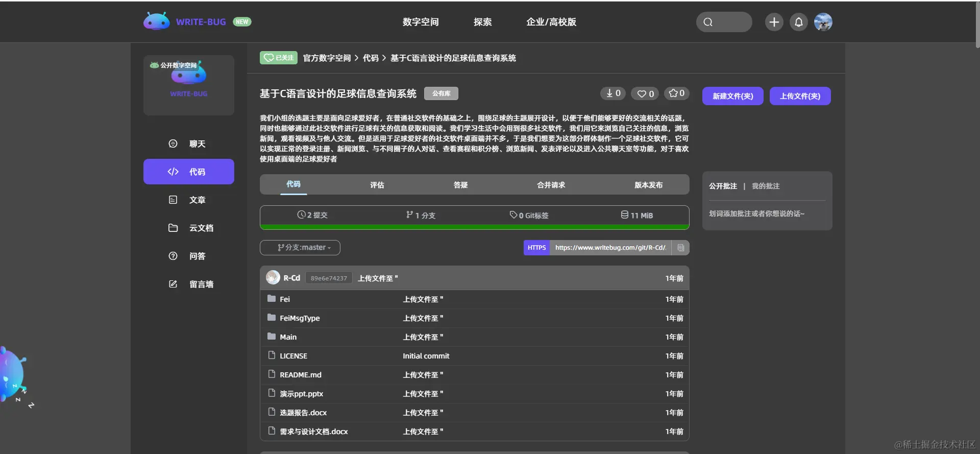Viewport: 980px width, 454px height.
Task: Open commit hash 89e6e74237
Action: tap(329, 278)
